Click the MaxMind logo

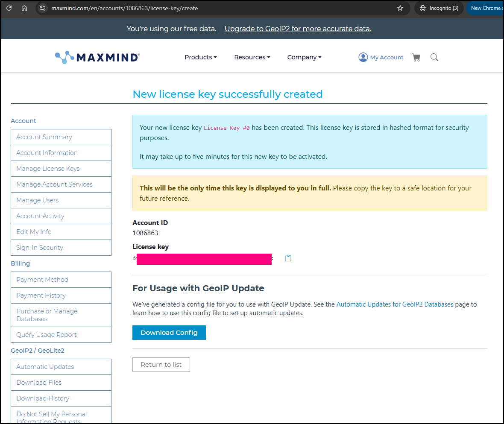pos(97,57)
